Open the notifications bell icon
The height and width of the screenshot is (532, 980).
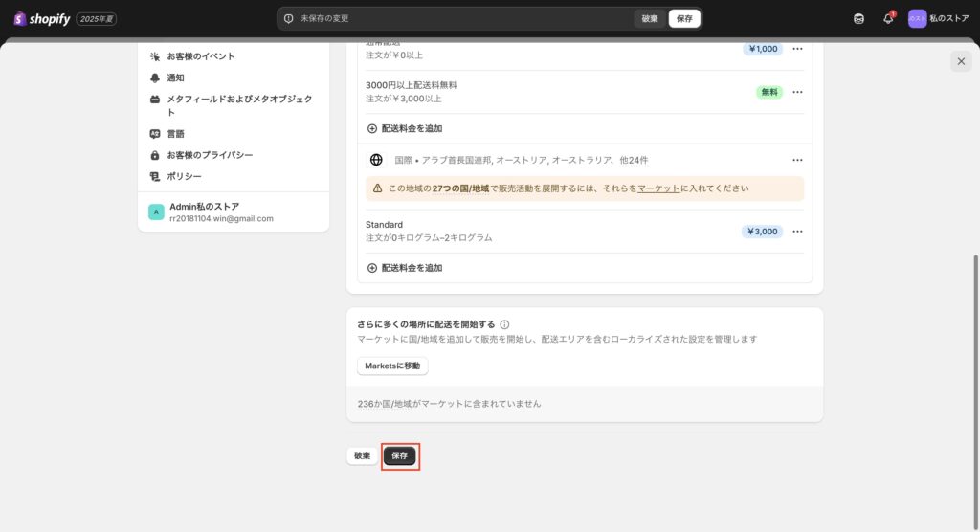[888, 18]
